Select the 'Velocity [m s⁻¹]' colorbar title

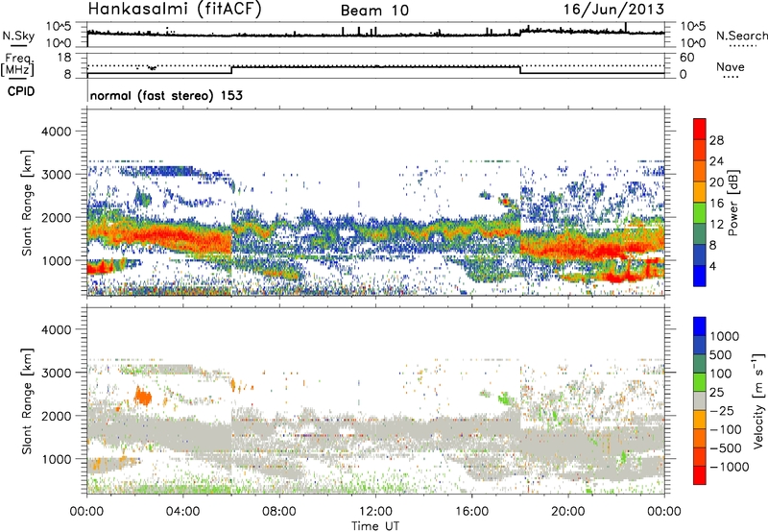[x=758, y=400]
